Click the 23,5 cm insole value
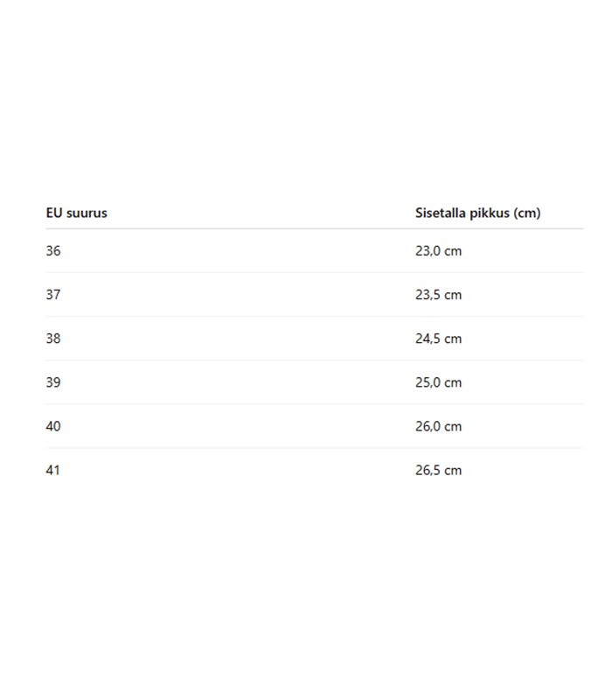612x700 pixels. pos(439,295)
